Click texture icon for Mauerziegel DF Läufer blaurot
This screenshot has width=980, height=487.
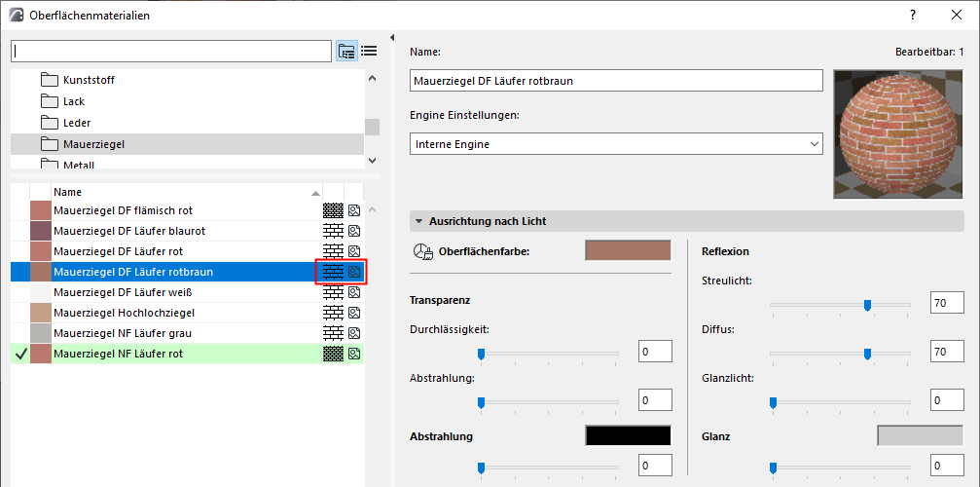(x=355, y=231)
